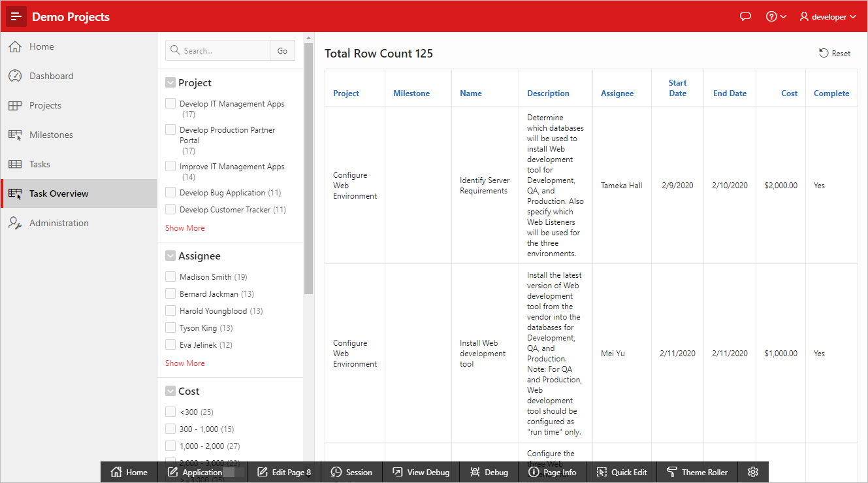
Task: Enable the Develop Bug Application project filter
Action: pos(170,192)
